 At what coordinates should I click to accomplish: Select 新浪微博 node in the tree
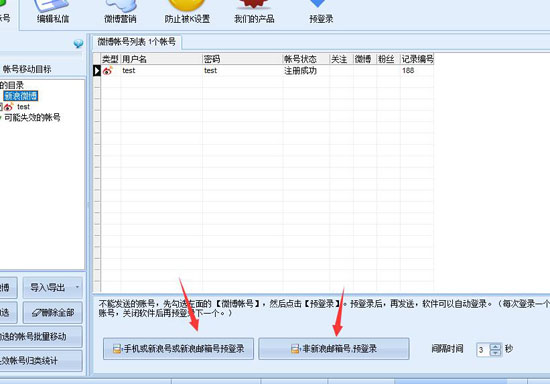coord(21,96)
